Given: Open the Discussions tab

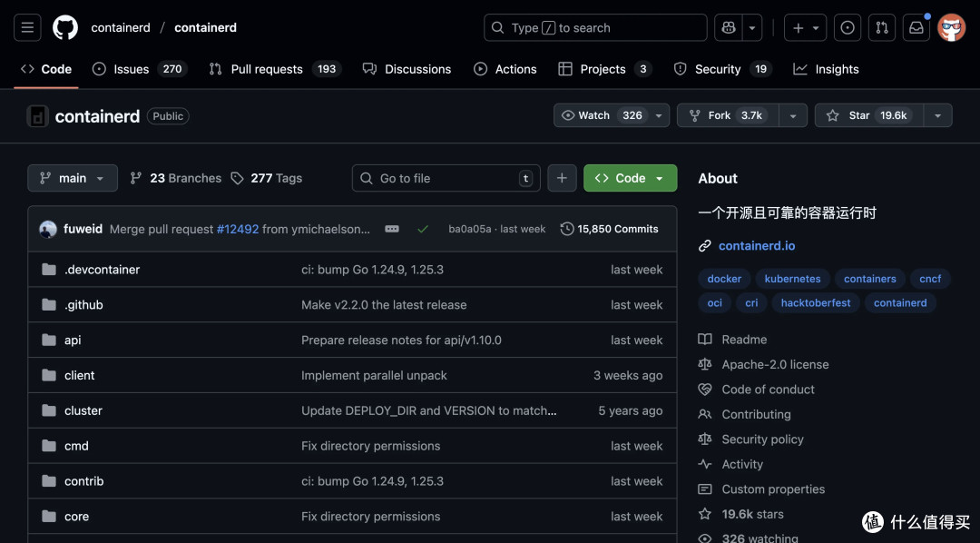Looking at the screenshot, I should pos(407,69).
